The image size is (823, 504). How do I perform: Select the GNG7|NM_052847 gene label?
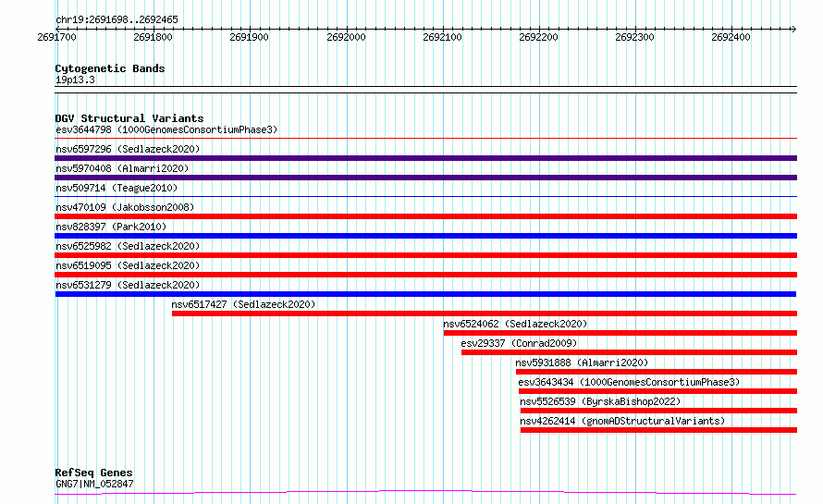pyautogui.click(x=94, y=484)
